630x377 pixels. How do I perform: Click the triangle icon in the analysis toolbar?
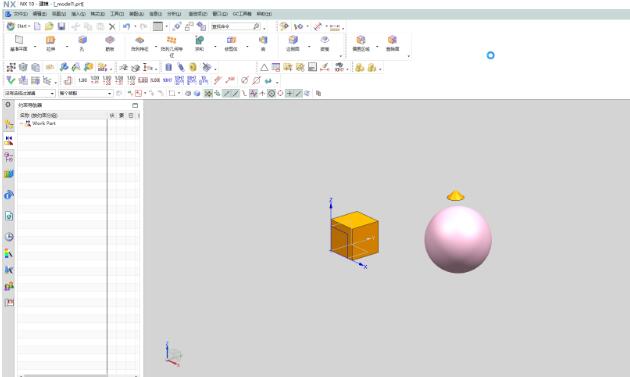(264, 68)
